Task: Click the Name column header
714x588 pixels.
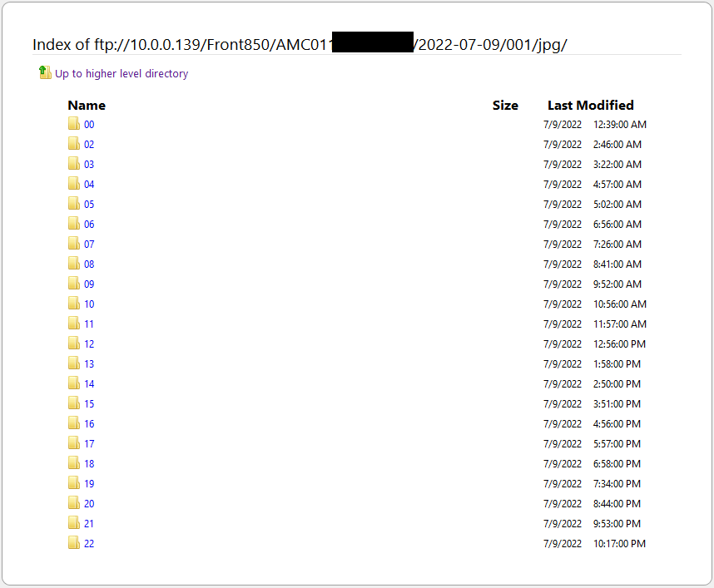Action: 87,106
